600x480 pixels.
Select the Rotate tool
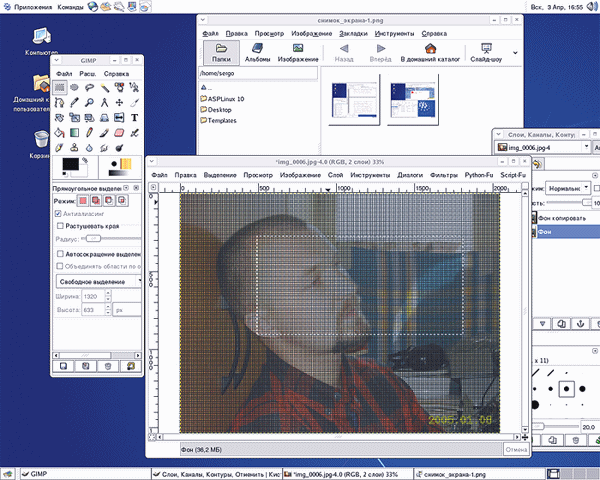click(59, 118)
